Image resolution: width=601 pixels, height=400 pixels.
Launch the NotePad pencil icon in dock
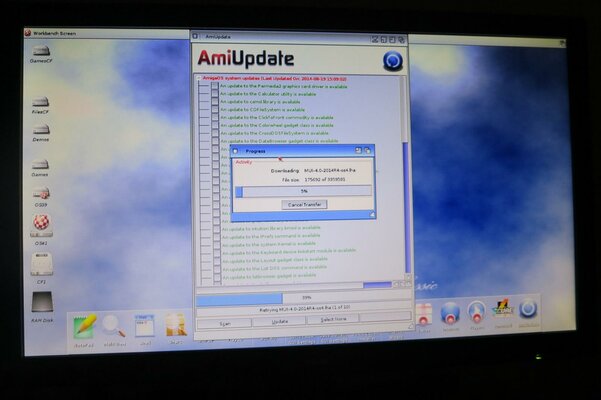click(x=85, y=326)
